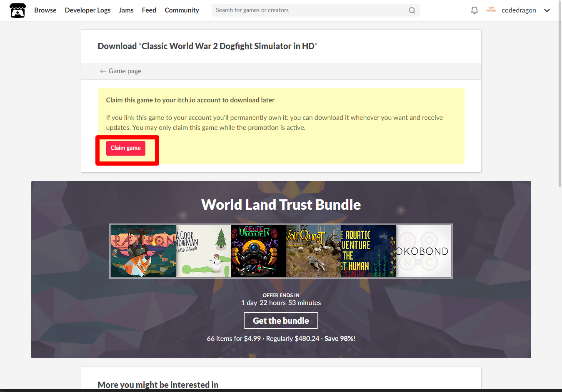Click the codedragon profile avatar

491,10
